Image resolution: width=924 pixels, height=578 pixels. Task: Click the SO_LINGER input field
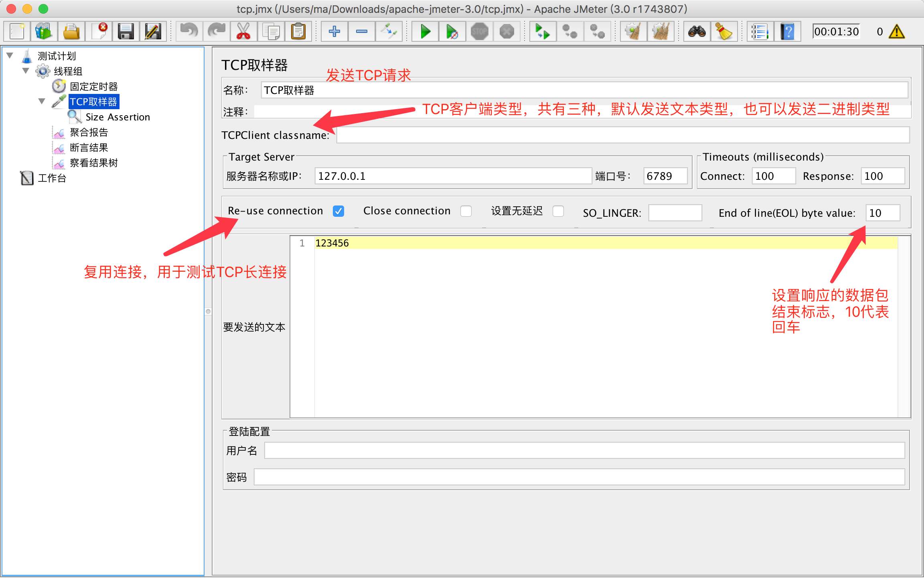[675, 213]
